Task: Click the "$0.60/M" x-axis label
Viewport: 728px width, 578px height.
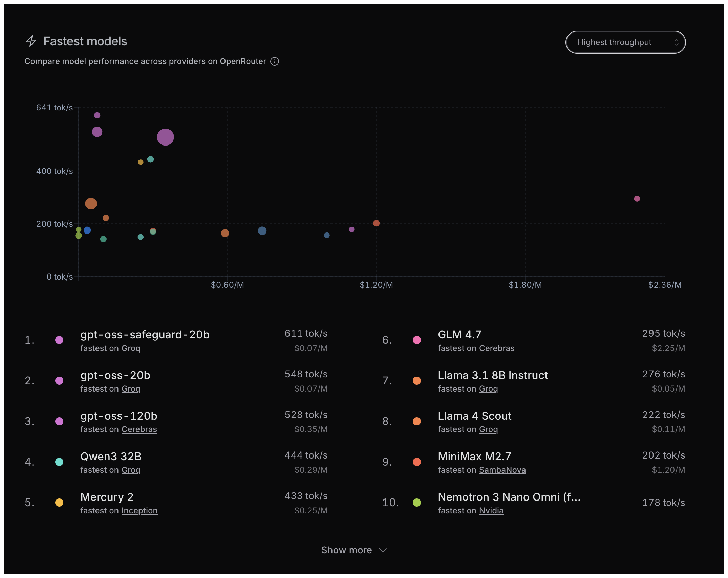Action: (228, 285)
